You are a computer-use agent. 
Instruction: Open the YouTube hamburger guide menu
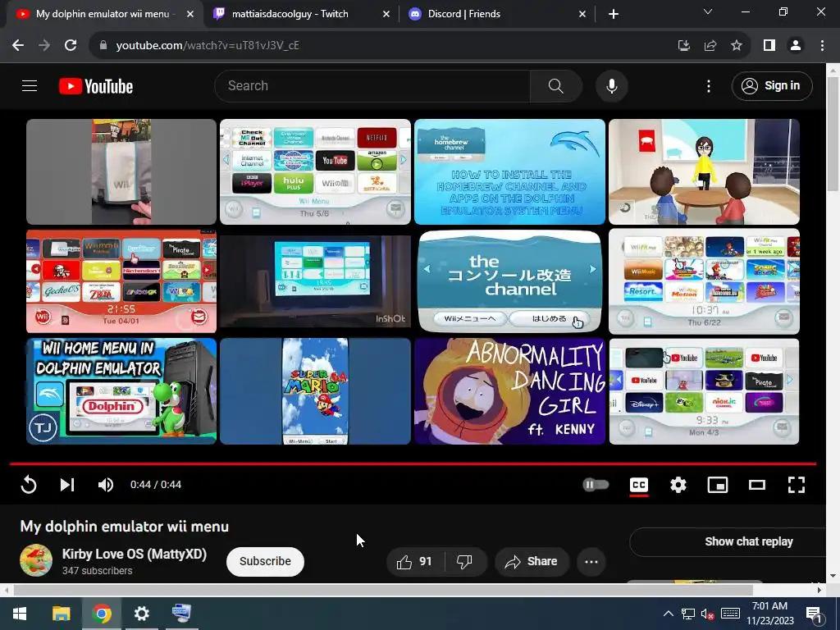(x=30, y=85)
